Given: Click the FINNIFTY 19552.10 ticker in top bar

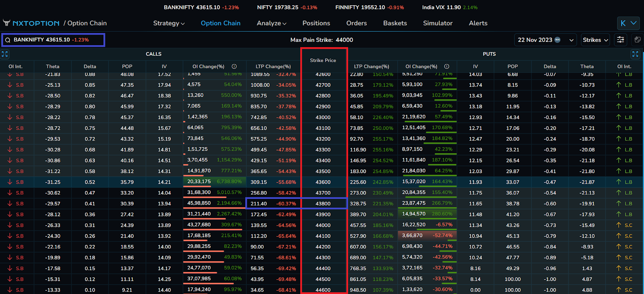Looking at the screenshot, I should point(369,7).
